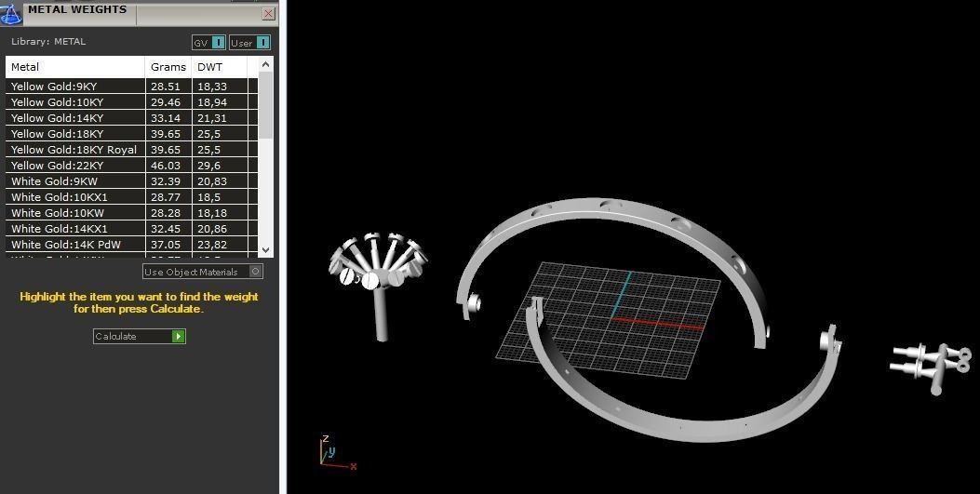Select the Yellow Gold:18KY Royal row
The image size is (980, 494).
pos(132,149)
